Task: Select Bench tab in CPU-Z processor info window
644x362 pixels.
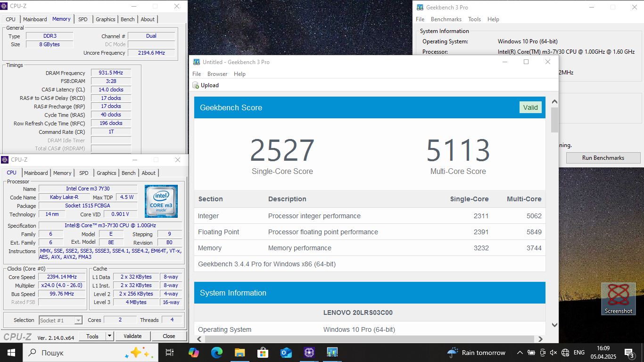Action: (128, 173)
